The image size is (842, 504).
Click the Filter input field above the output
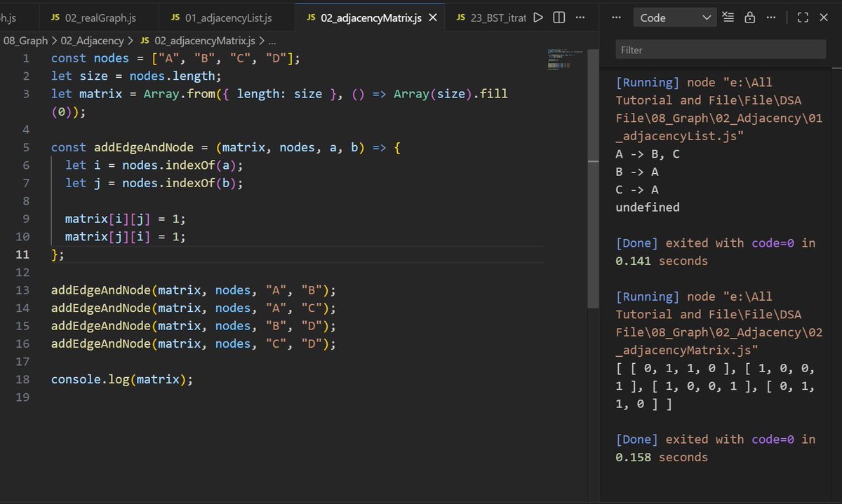pyautogui.click(x=721, y=50)
